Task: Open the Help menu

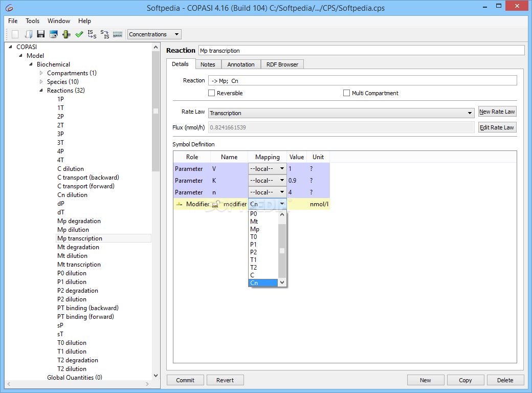Action: (x=84, y=21)
